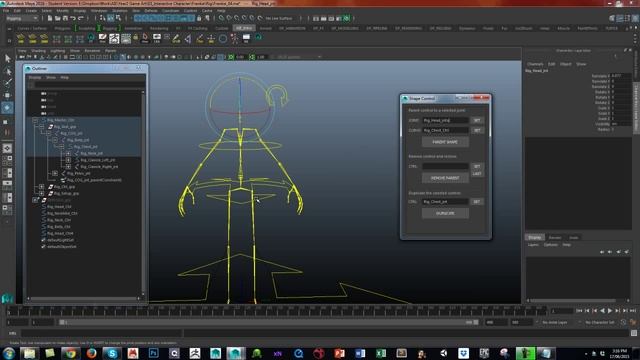Click the lock icon in status line
This screenshot has height=360, width=640.
click(199, 18)
